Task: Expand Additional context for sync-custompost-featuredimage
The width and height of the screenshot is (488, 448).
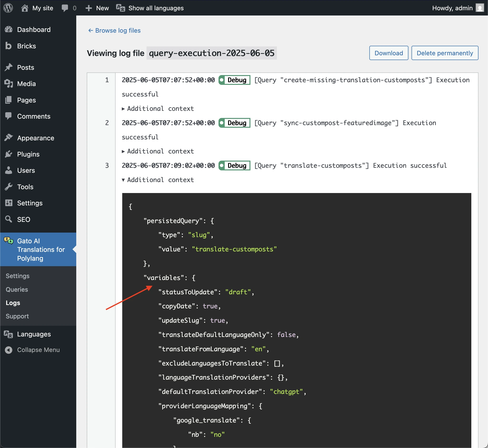Action: [158, 151]
